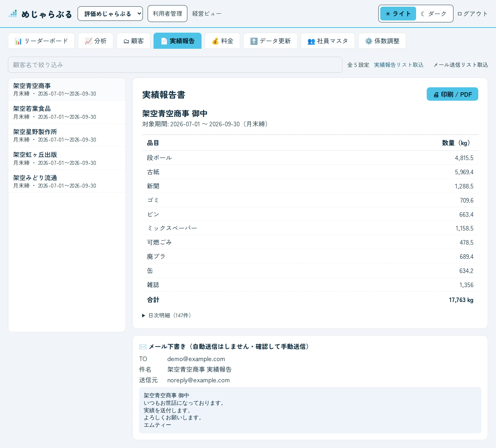Open the データ更新 tab
Screen dimensions: 496x448
coord(270,41)
